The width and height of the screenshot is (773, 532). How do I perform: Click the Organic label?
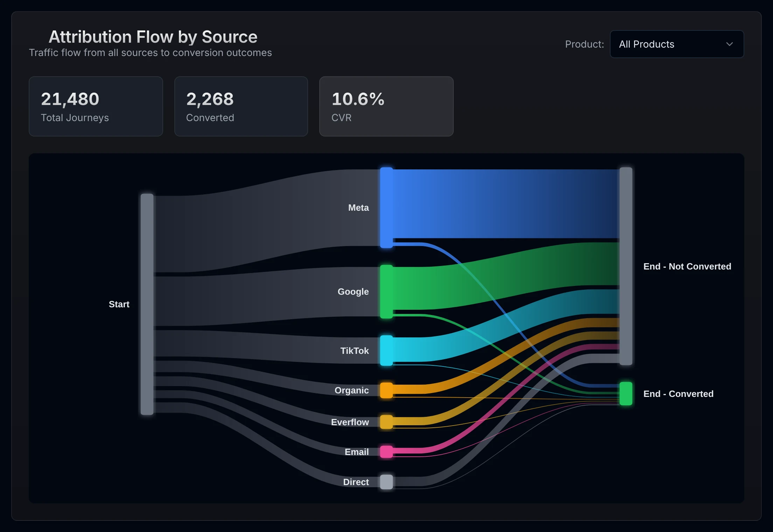(x=352, y=390)
